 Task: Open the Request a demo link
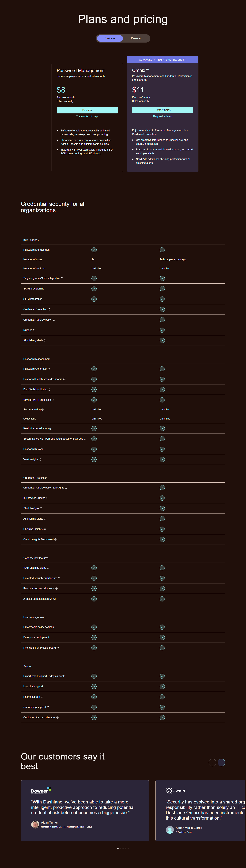click(x=162, y=116)
